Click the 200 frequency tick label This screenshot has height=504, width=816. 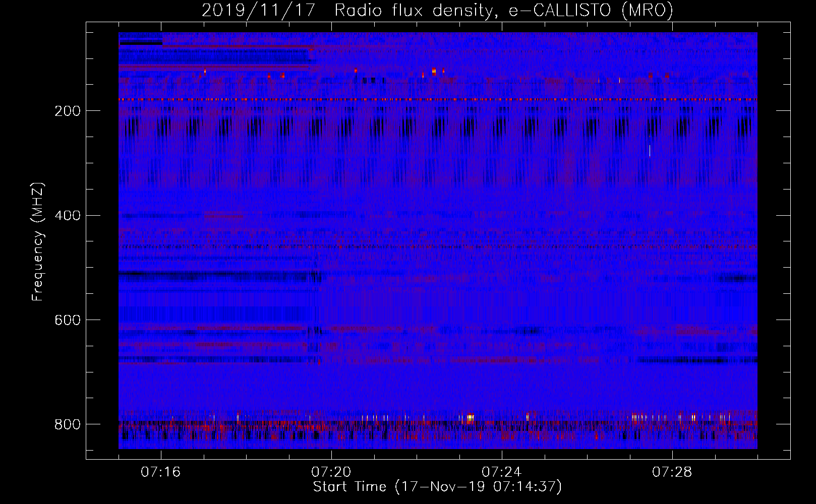click(68, 111)
